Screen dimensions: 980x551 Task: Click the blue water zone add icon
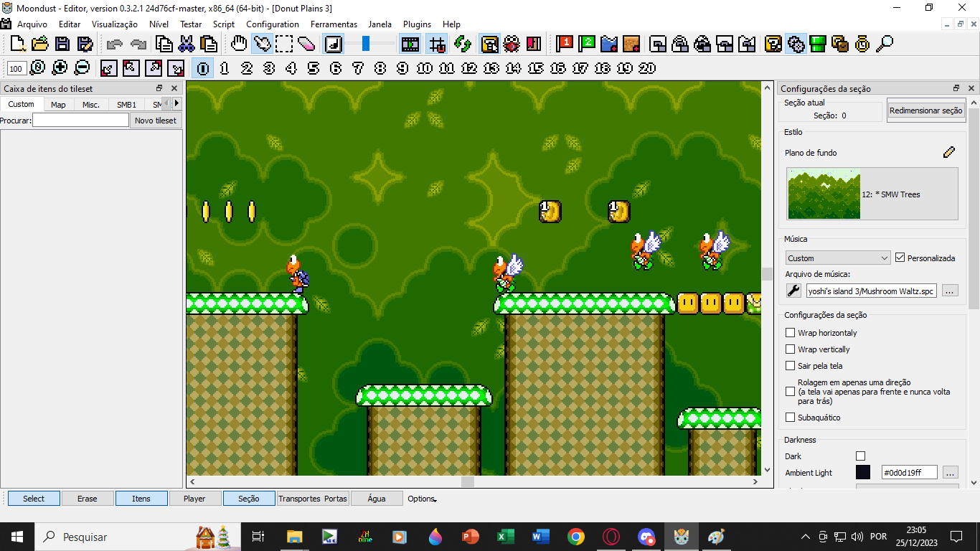click(609, 44)
